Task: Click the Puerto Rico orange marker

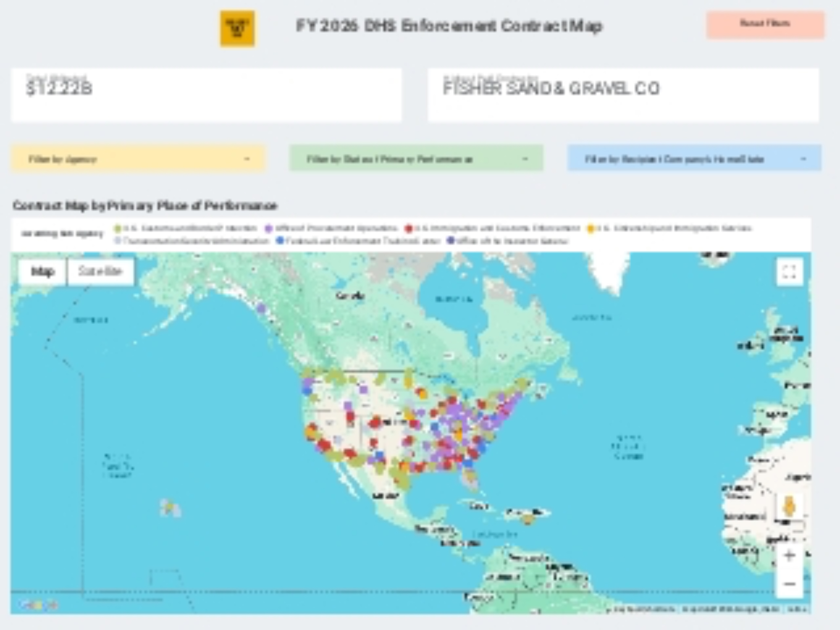Action: point(528,520)
